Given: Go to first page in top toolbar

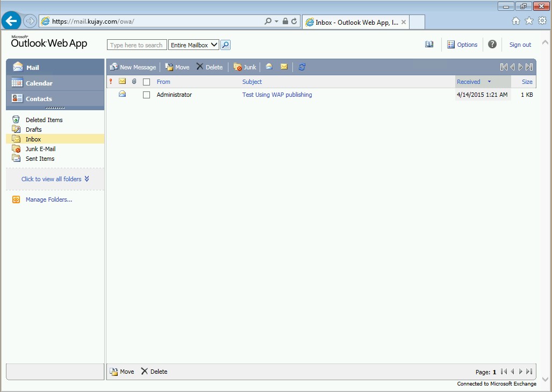Looking at the screenshot, I should pos(504,67).
